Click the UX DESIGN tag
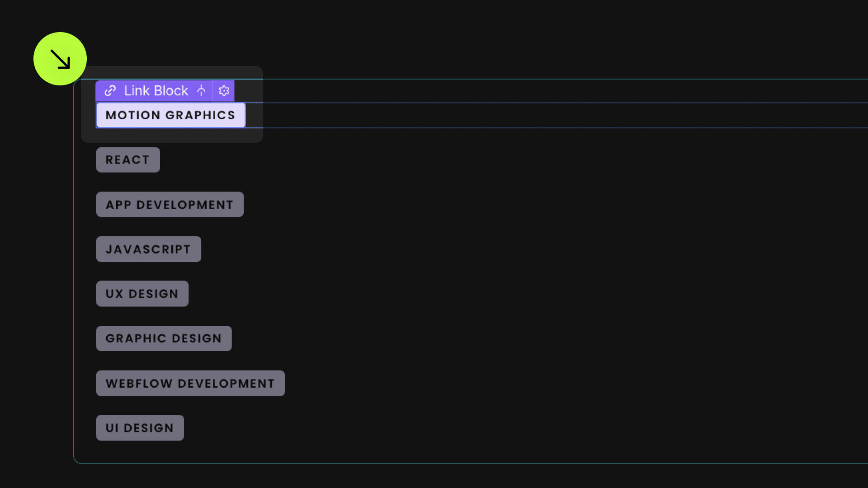The image size is (868, 488). pyautogui.click(x=142, y=294)
